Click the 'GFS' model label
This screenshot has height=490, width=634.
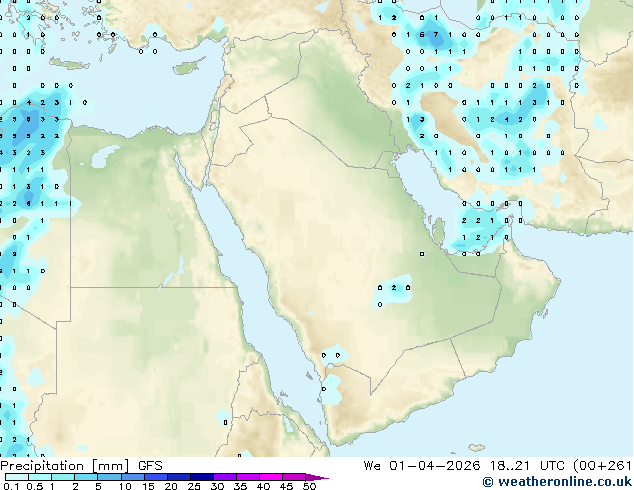point(150,466)
